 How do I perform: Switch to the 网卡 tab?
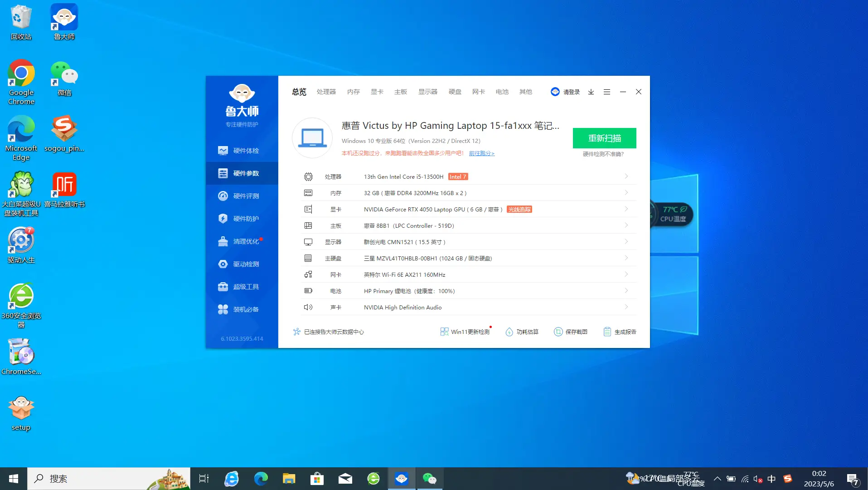pos(479,92)
